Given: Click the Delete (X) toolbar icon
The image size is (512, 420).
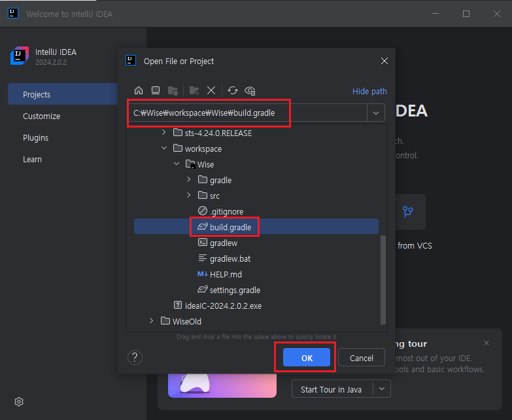Looking at the screenshot, I should click(211, 91).
